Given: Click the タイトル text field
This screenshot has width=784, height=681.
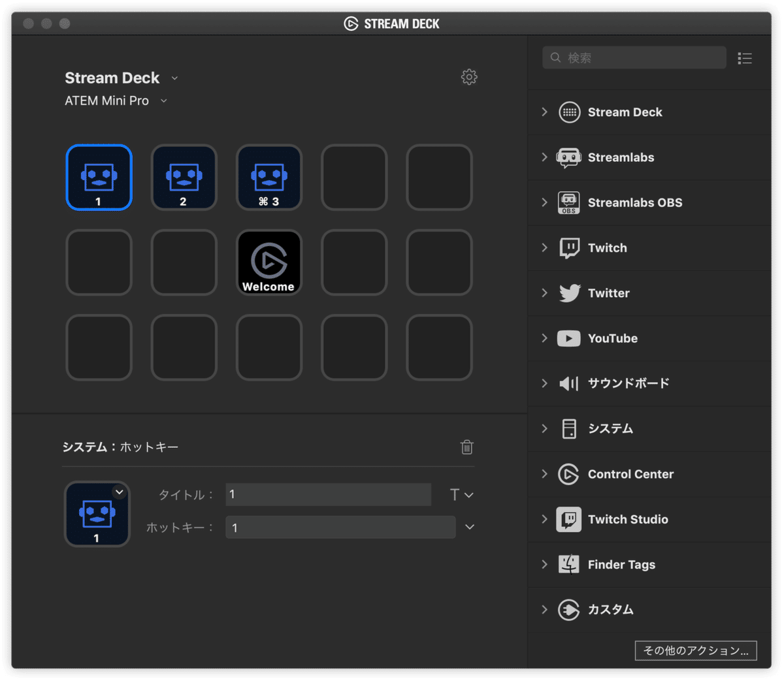Looking at the screenshot, I should 328,495.
